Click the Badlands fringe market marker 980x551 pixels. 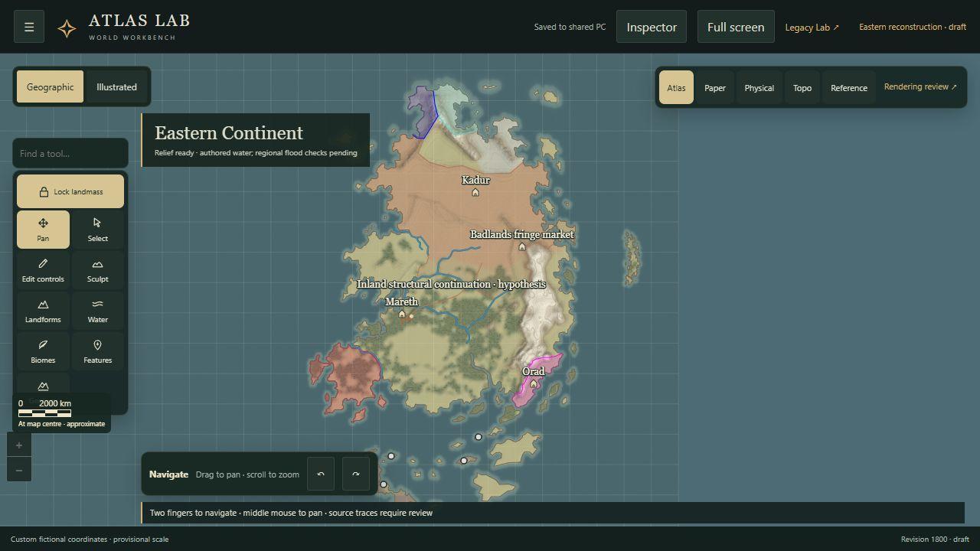pyautogui.click(x=522, y=246)
